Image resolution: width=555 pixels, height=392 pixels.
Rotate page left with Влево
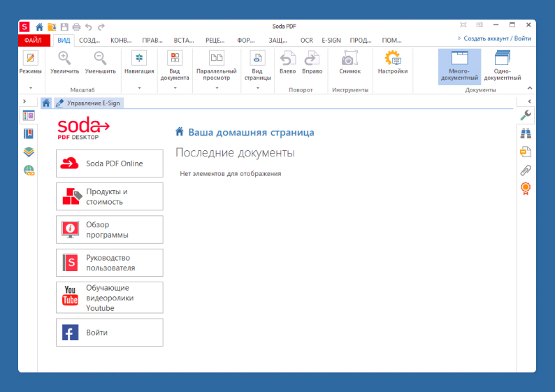tap(287, 62)
